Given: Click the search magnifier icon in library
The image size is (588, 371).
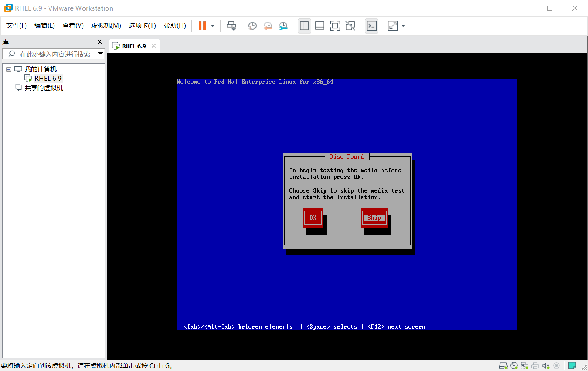Looking at the screenshot, I should pos(11,54).
